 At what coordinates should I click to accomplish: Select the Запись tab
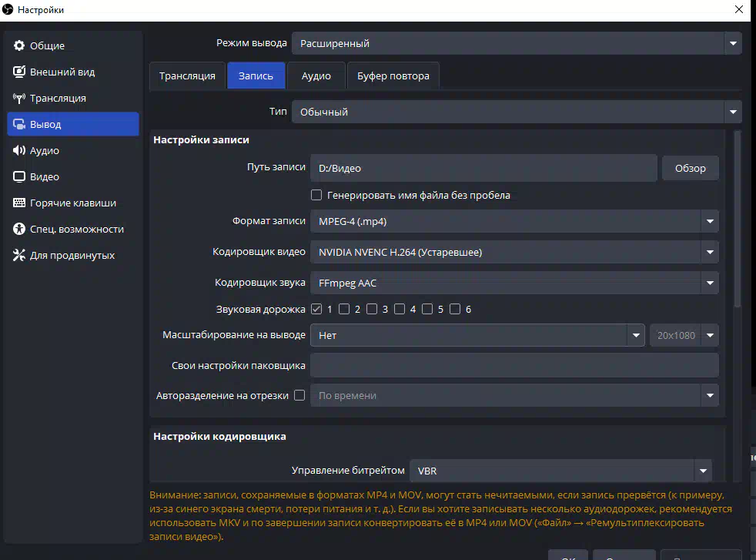256,75
